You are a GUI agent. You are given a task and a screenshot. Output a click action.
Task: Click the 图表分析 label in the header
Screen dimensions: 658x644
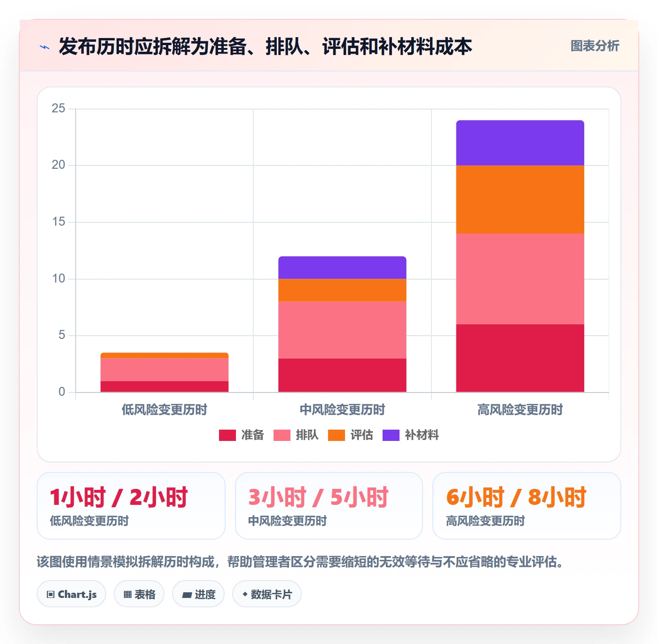click(x=595, y=46)
